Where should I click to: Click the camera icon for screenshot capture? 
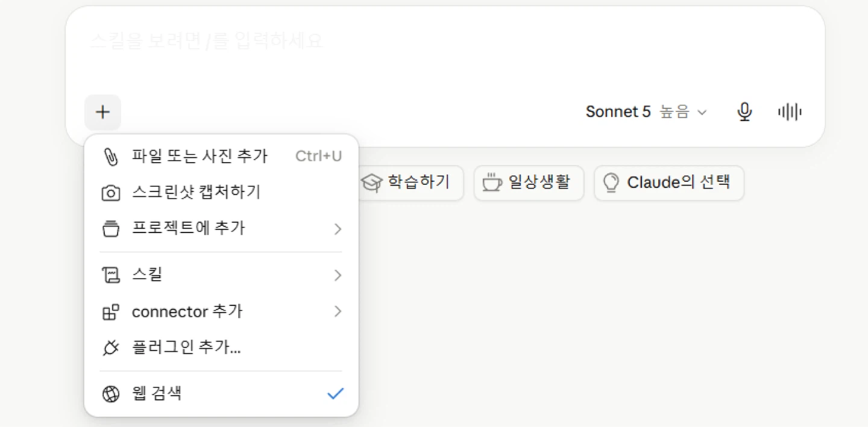tap(111, 193)
